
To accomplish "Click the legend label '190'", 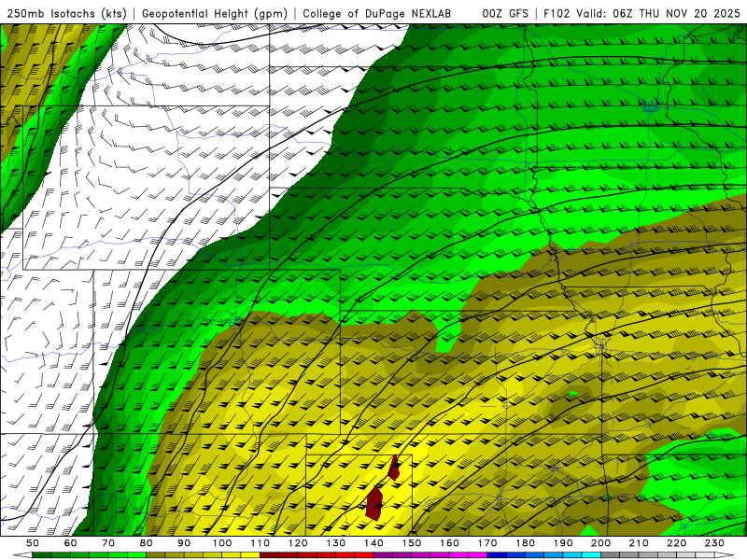I will 563,543.
